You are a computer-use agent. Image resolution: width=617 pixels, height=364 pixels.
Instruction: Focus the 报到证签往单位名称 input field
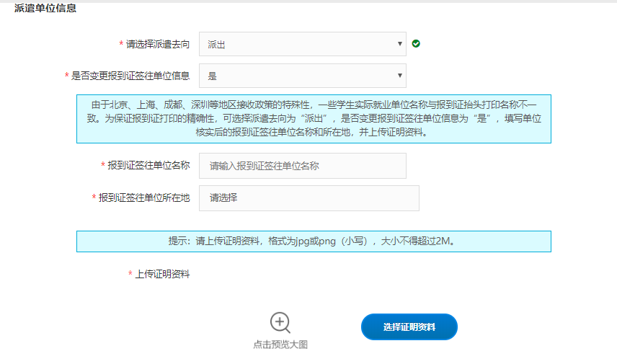(x=302, y=166)
